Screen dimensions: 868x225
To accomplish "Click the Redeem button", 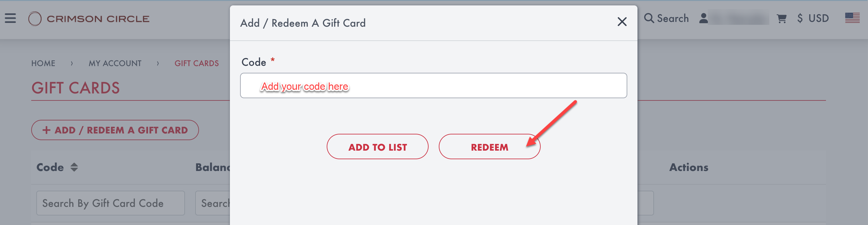I will (489, 147).
